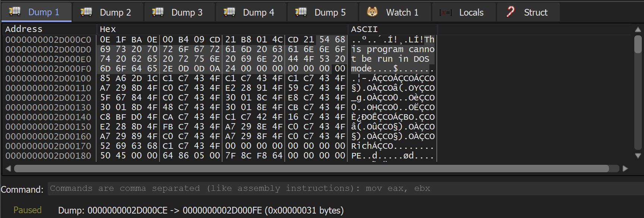
Task: Select address 0000000002D00130
Action: [48, 107]
